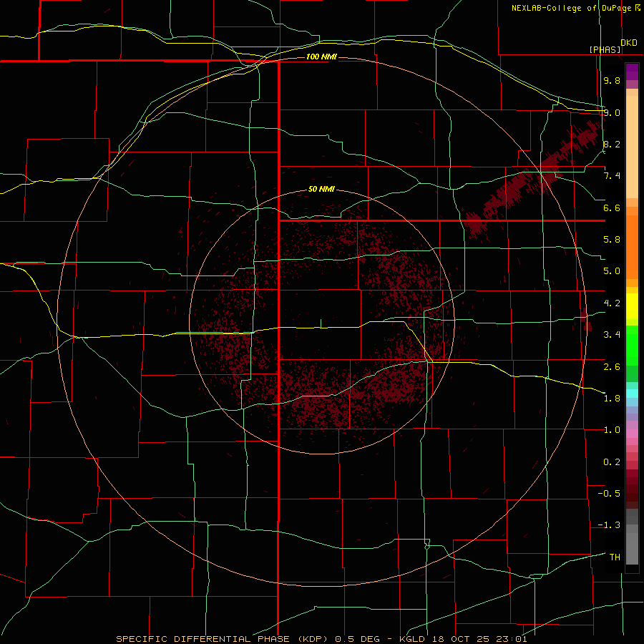The image size is (644, 644).
Task: Select the 9.0 scale value
Action: click(x=612, y=112)
